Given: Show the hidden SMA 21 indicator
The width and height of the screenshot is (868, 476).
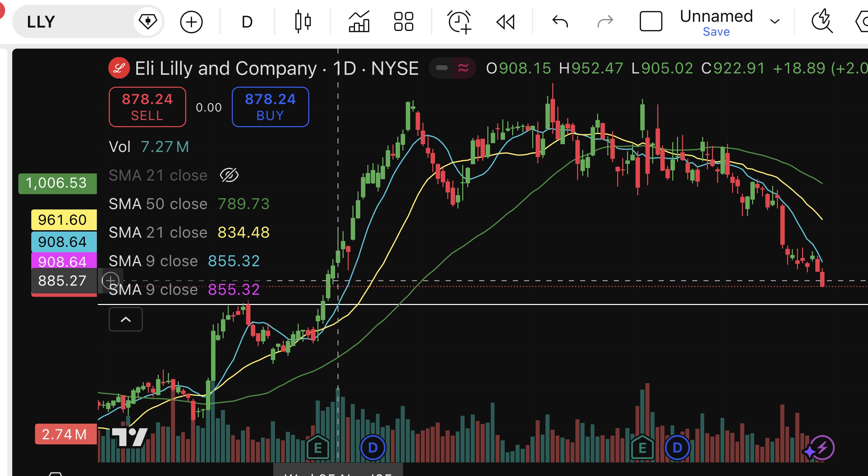Looking at the screenshot, I should (229, 175).
